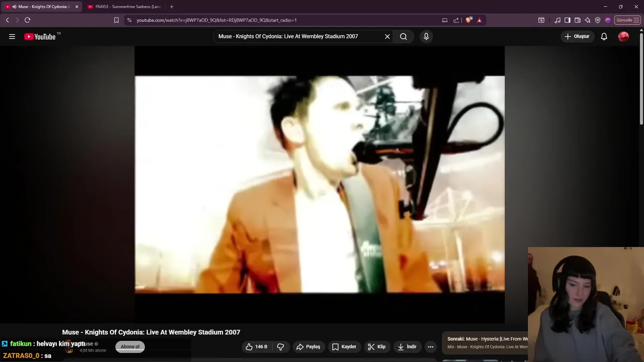
Task: Bookmark this page icon
Action: 116,20
